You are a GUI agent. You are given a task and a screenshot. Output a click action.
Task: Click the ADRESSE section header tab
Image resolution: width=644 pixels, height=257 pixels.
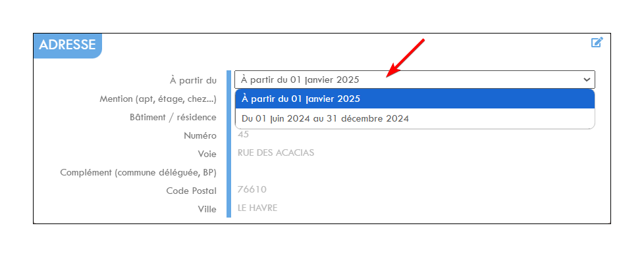(67, 45)
